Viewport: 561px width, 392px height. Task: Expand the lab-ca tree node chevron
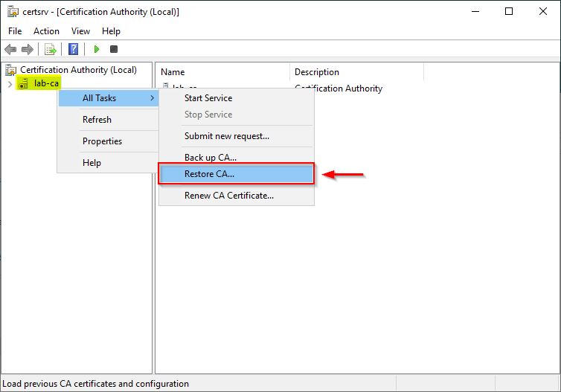[x=10, y=84]
